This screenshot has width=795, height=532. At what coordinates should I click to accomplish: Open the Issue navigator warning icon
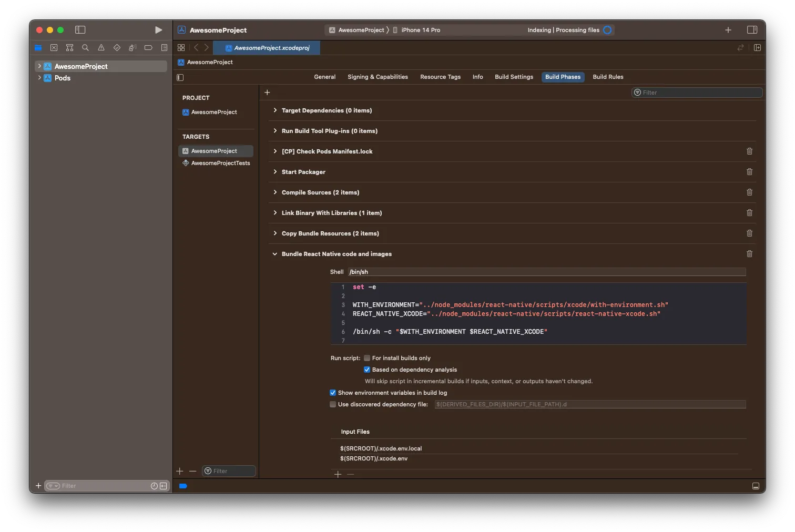point(101,48)
